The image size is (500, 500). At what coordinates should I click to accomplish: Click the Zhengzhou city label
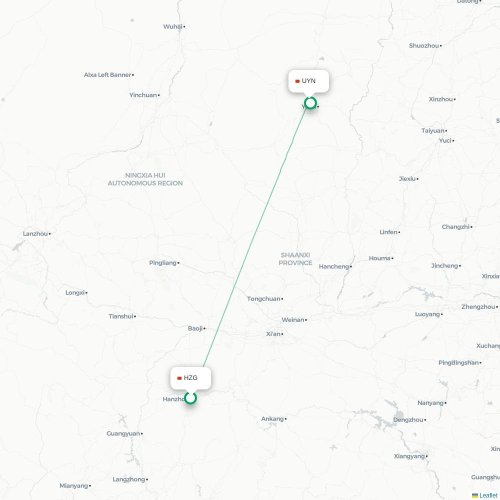[x=478, y=307]
